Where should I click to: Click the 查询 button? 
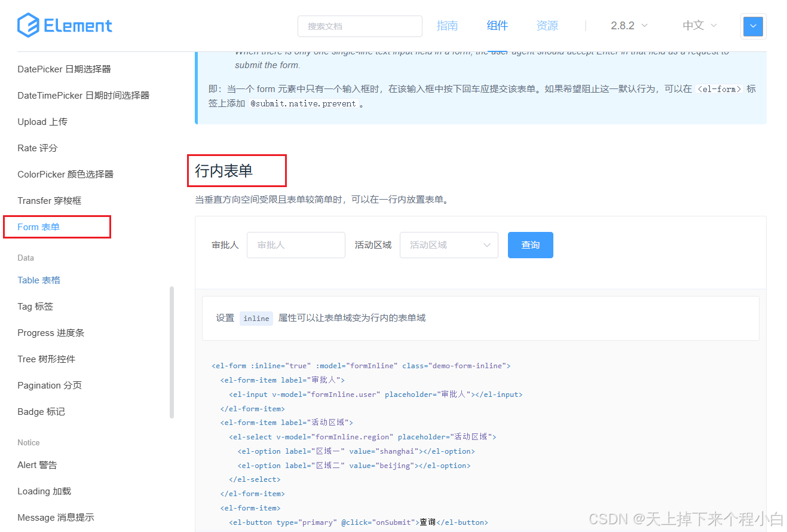coord(531,245)
